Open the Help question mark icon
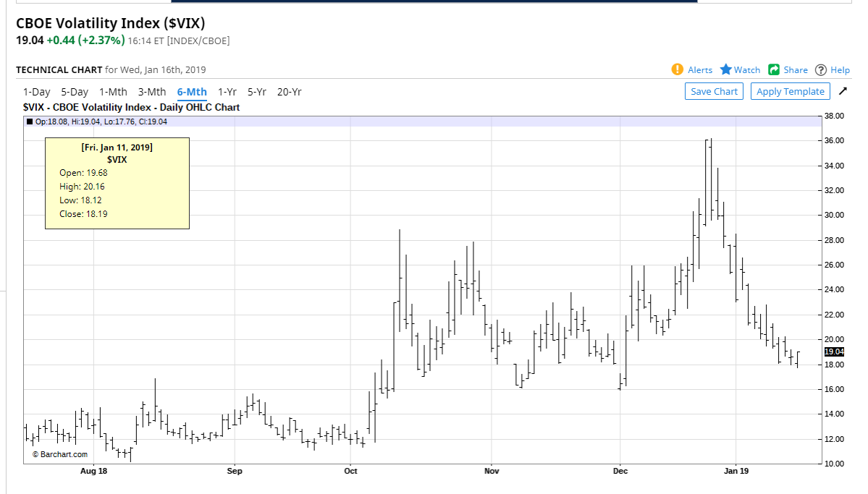The height and width of the screenshot is (494, 868). click(x=821, y=69)
